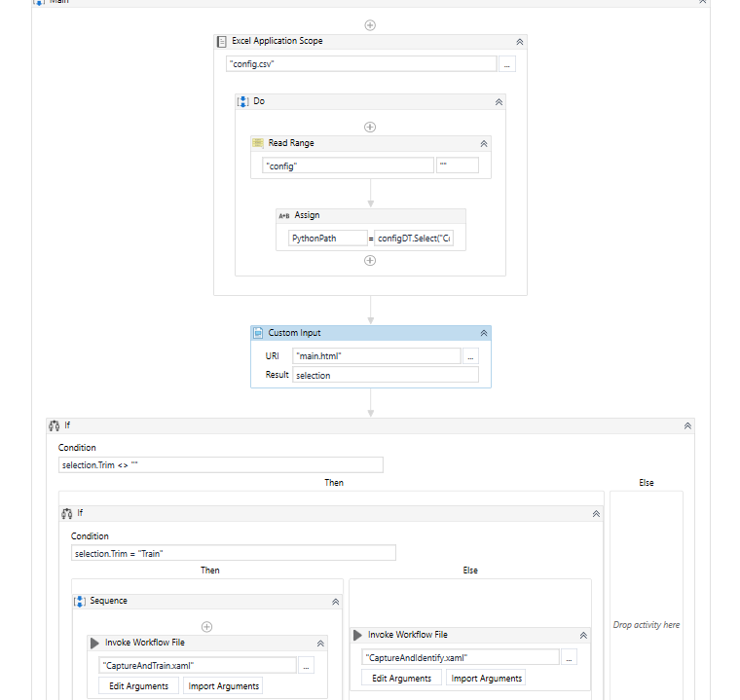This screenshot has width=740, height=700.
Task: Click Import Arguments for CaptureAndIdentify.xaml
Action: coord(487,679)
